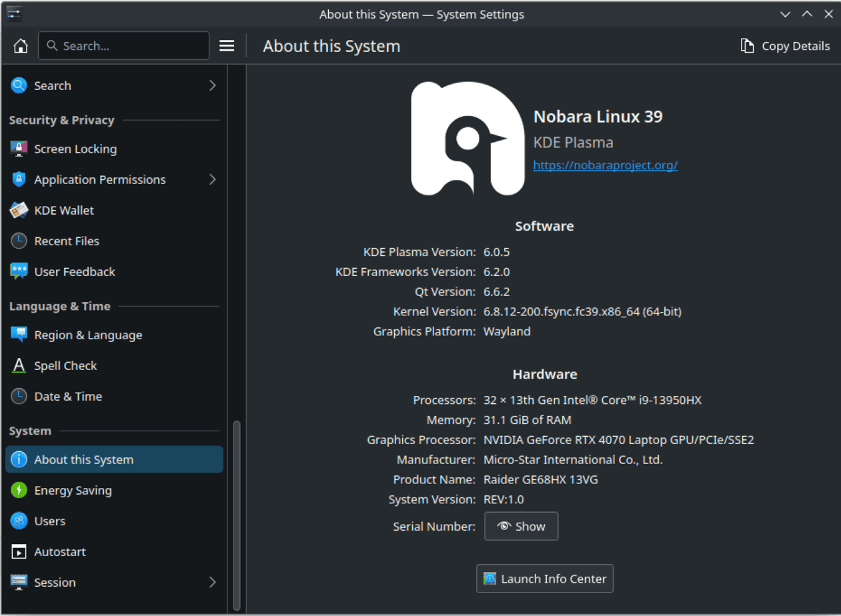
Task: Open Region & Language settings
Action: pos(19,335)
